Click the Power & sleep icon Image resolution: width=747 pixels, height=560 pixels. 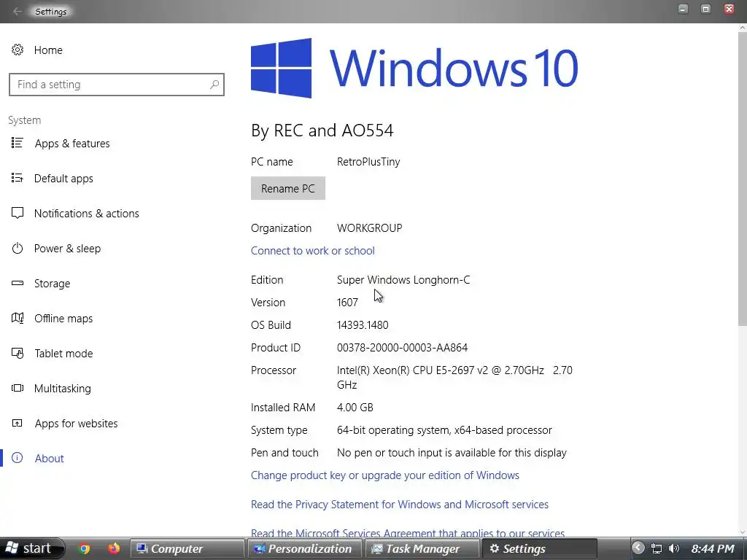(x=18, y=248)
